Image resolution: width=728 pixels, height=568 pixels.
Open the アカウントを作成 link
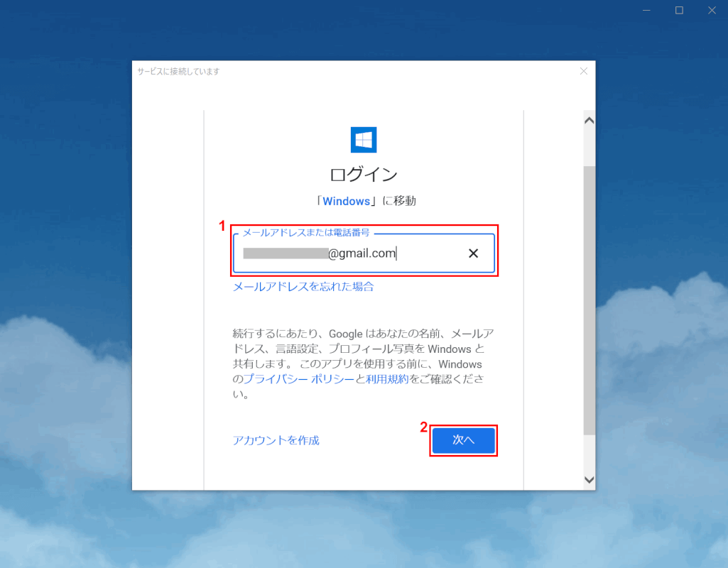pyautogui.click(x=276, y=440)
